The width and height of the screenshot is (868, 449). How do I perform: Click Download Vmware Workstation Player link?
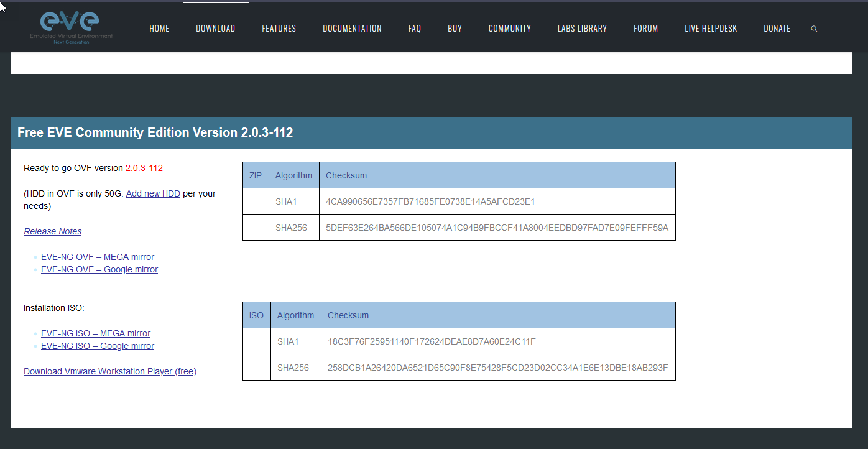[110, 371]
